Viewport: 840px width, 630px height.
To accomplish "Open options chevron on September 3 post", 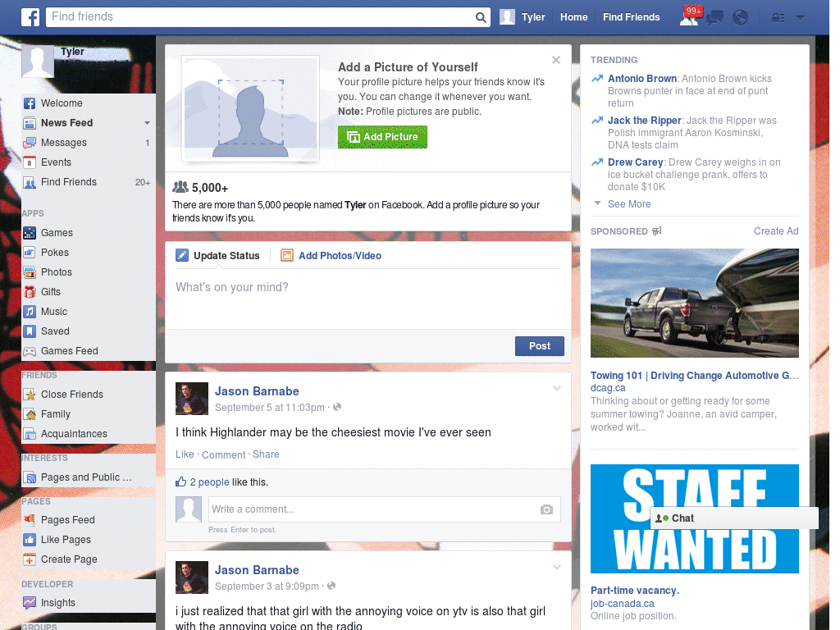I will tap(557, 567).
